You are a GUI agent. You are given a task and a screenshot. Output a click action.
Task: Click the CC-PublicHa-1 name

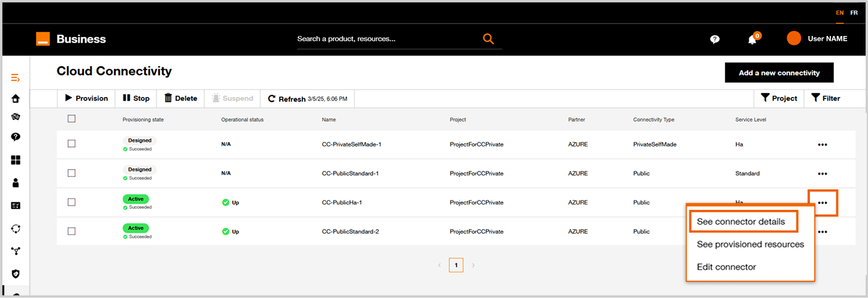click(x=342, y=203)
